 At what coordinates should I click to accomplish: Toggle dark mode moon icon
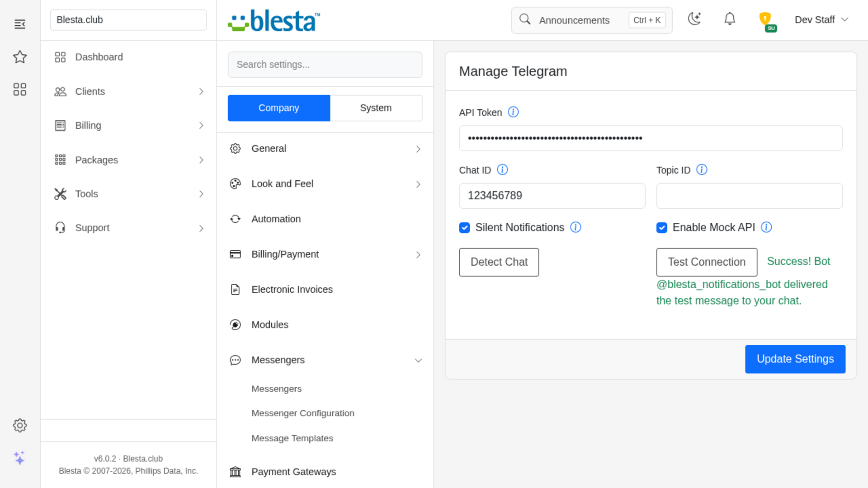(694, 19)
